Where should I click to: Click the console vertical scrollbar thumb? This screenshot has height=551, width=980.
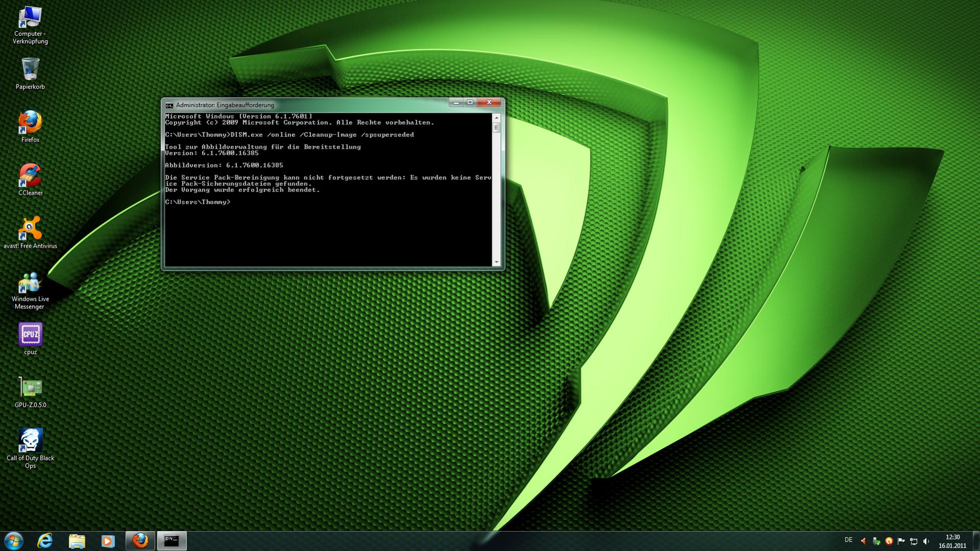pyautogui.click(x=496, y=128)
